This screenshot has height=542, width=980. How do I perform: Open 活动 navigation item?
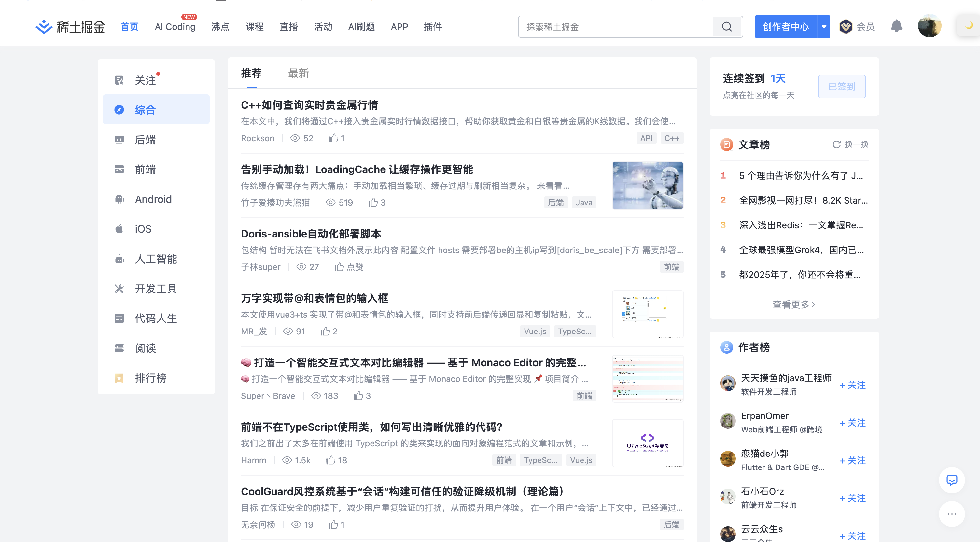point(323,27)
